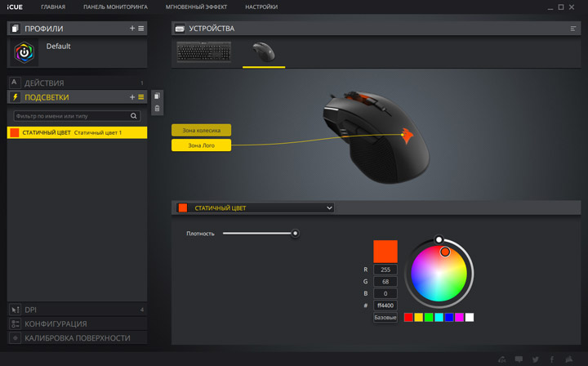Click the lightning bolt Подсветки icon

pos(15,97)
